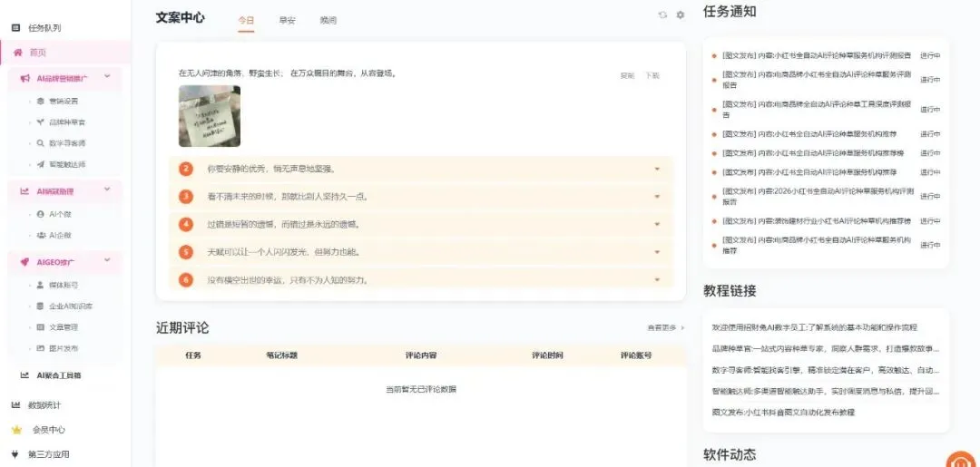Expand quote 4 过错是短暂的遗憾 arrow
The width and height of the screenshot is (980, 467).
657,224
